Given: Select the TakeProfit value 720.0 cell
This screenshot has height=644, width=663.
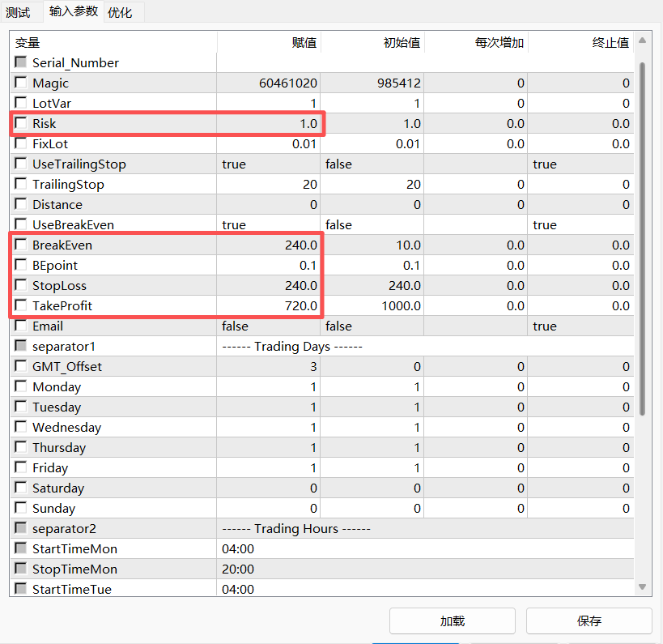Looking at the screenshot, I should (269, 305).
